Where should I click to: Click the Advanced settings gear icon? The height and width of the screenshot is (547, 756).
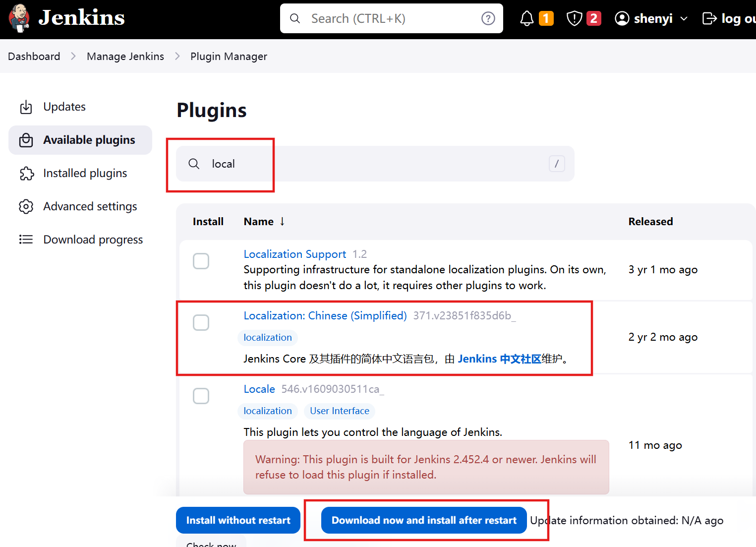(x=26, y=206)
